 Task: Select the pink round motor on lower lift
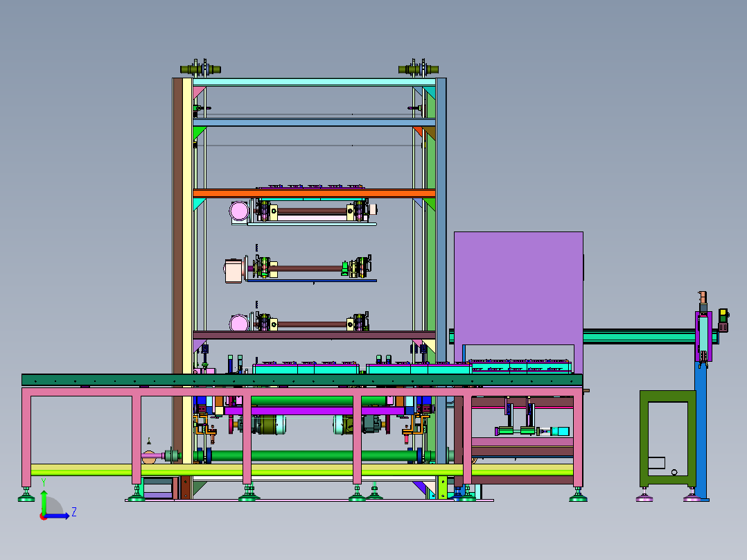tap(238, 323)
